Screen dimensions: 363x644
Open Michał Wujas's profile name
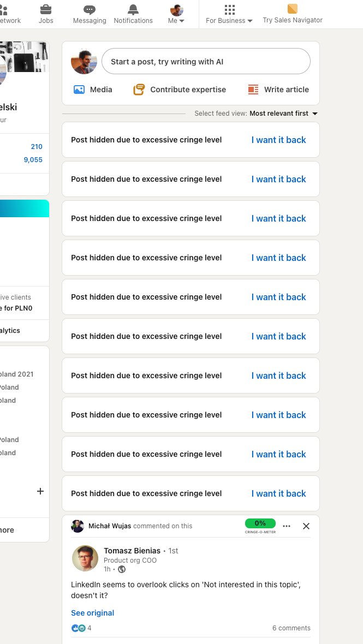coord(110,526)
